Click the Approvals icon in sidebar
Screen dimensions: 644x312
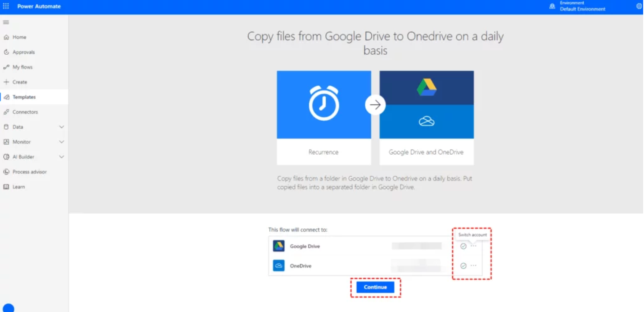6,52
